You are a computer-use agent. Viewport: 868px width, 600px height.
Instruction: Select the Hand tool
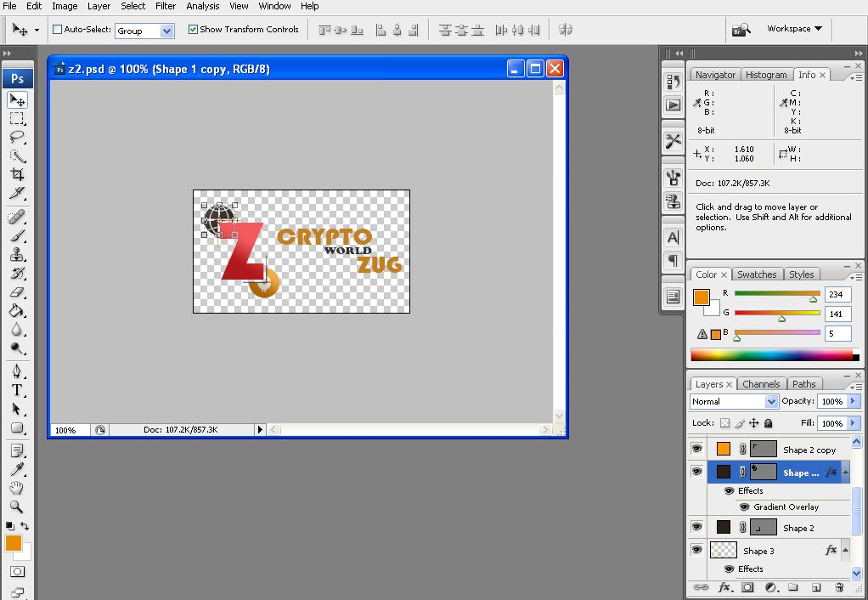coord(17,488)
